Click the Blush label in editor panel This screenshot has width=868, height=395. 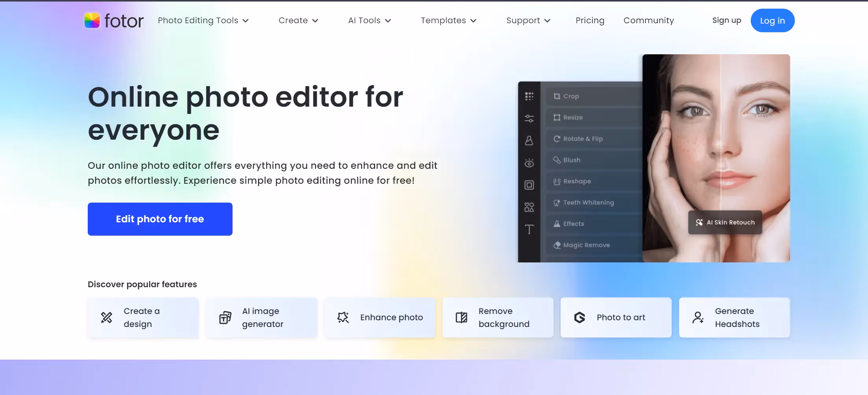point(572,160)
